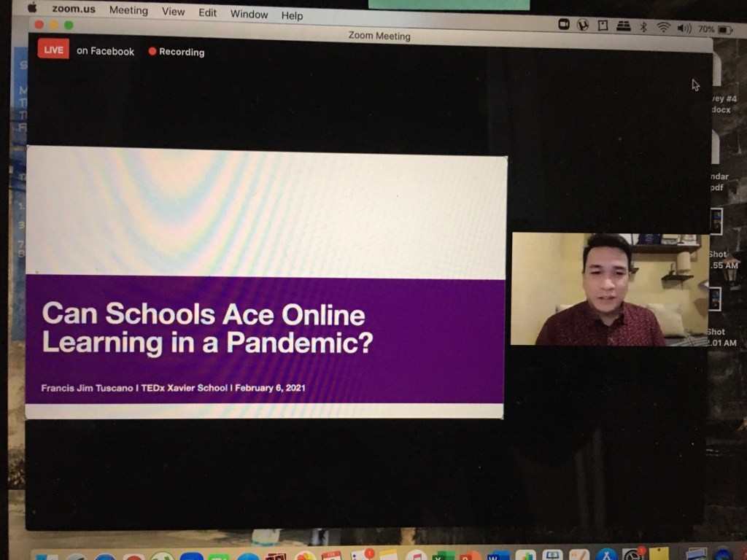
Task: Open the Bluetooth status icon
Action: pos(643,27)
